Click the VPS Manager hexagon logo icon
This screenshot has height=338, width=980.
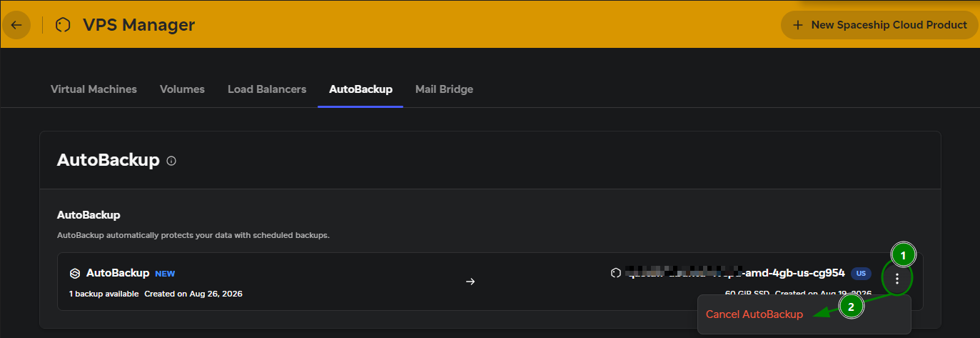coord(64,25)
